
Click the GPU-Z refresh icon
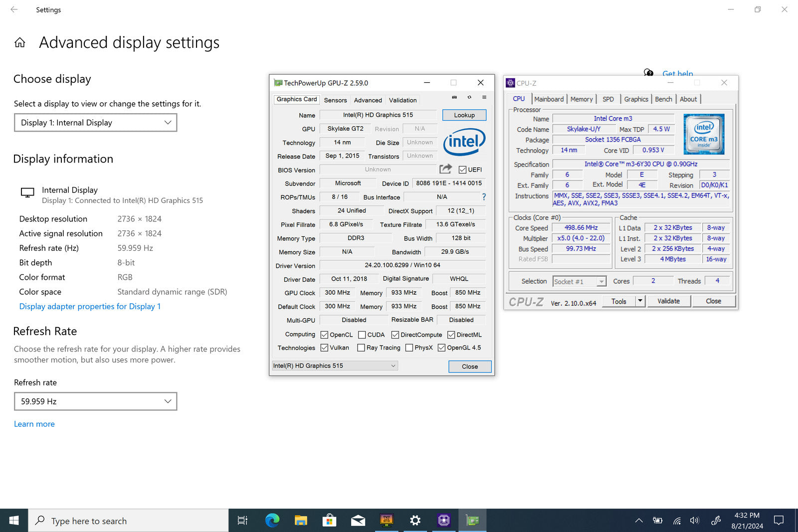tap(469, 97)
